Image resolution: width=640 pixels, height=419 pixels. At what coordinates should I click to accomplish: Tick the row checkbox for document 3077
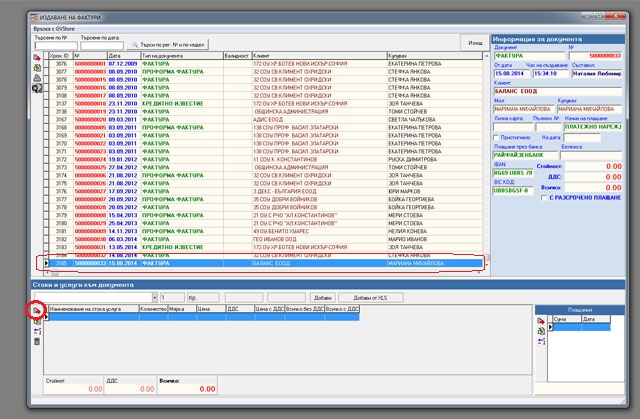(x=46, y=71)
